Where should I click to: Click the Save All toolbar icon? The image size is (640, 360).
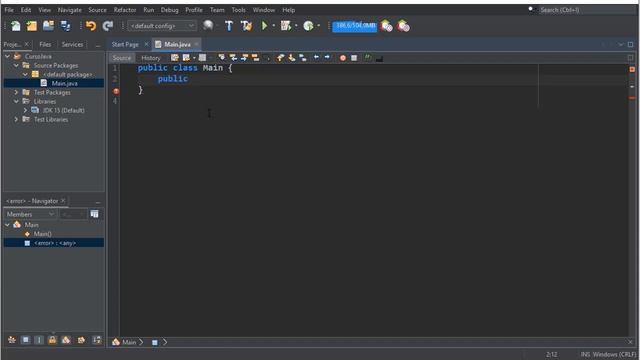(65, 26)
